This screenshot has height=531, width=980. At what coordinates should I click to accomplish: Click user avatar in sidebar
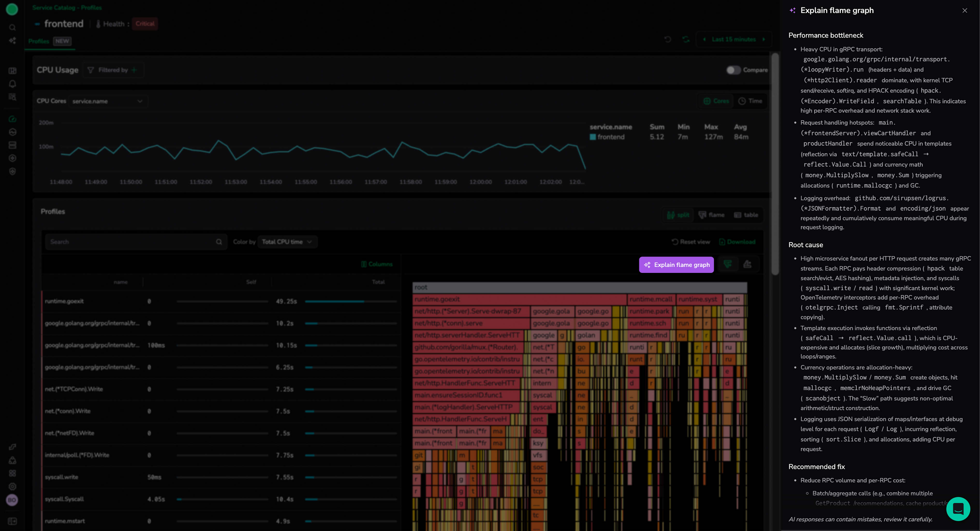(12, 500)
